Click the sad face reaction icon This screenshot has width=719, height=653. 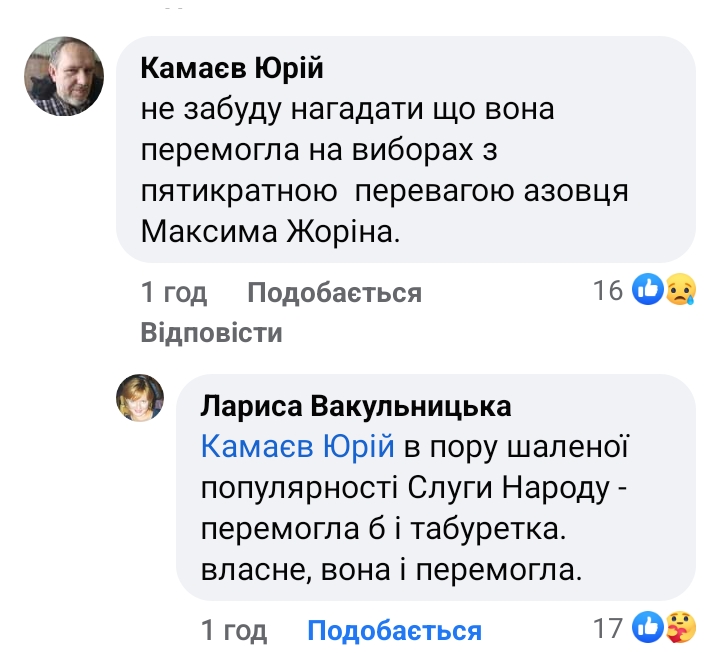point(679,291)
